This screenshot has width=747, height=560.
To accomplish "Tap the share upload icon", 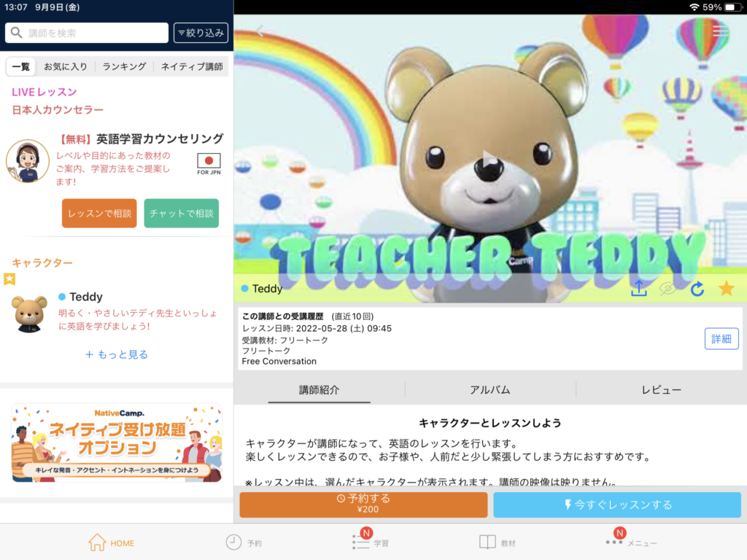I will pos(638,288).
